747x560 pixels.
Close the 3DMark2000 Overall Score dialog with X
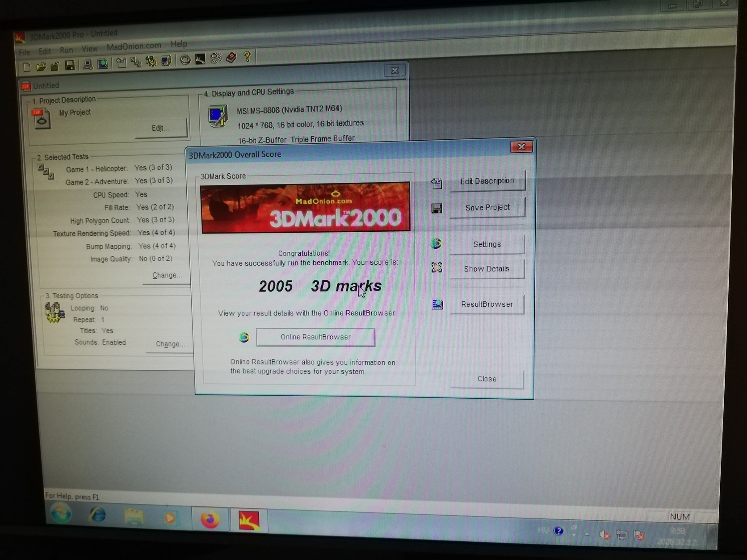[521, 146]
